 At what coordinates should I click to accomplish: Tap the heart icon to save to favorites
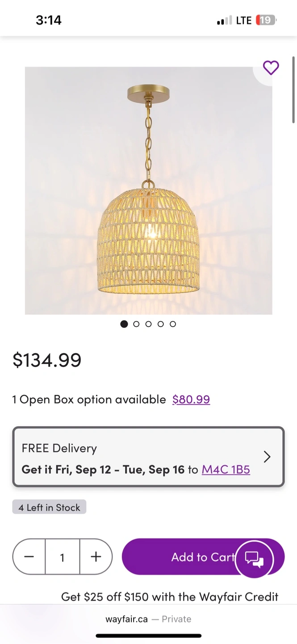(271, 68)
